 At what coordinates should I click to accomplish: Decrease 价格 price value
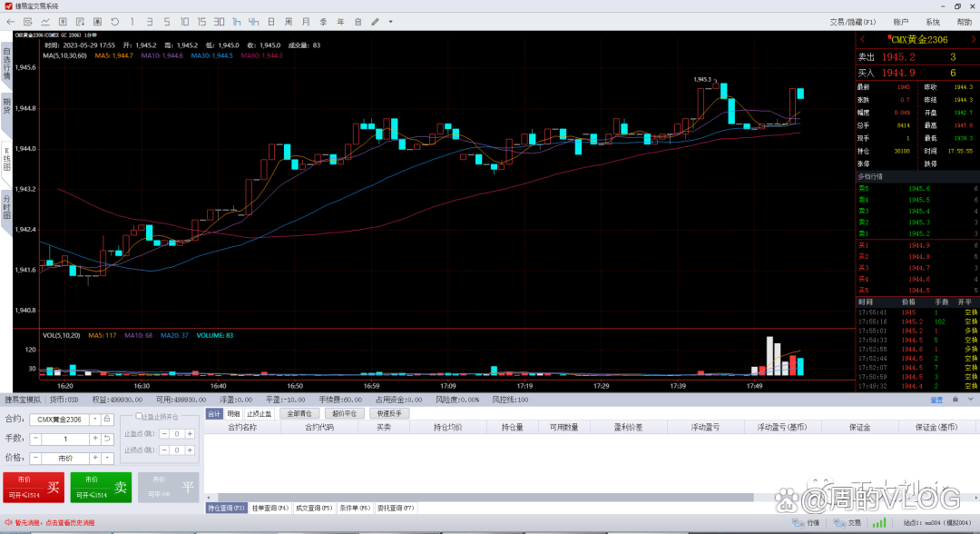pos(35,459)
